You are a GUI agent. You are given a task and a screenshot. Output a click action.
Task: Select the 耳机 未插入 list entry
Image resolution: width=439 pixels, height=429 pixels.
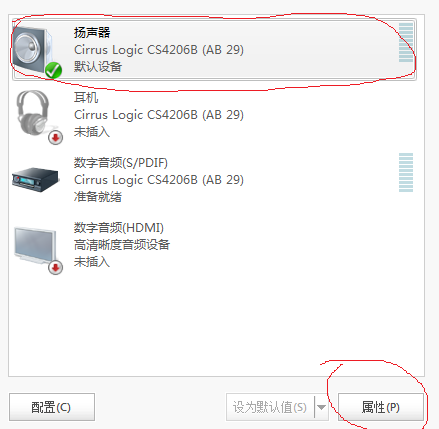click(x=214, y=114)
